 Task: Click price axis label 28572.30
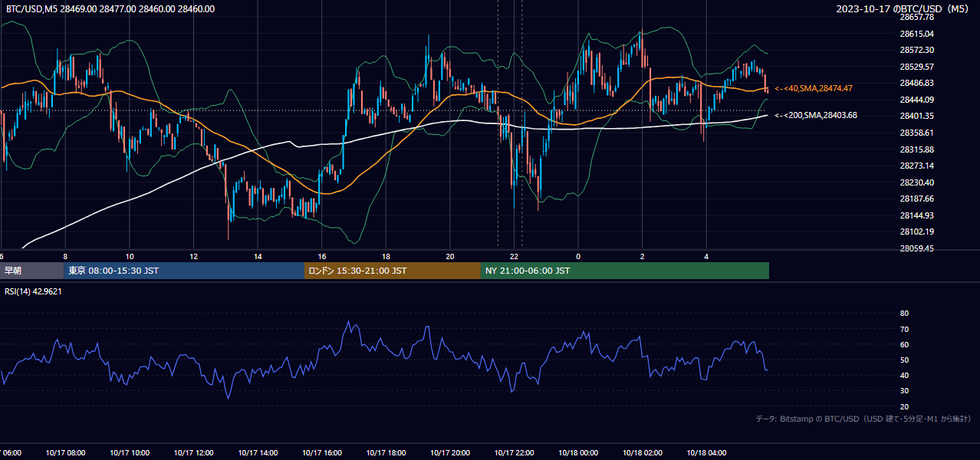coord(916,50)
